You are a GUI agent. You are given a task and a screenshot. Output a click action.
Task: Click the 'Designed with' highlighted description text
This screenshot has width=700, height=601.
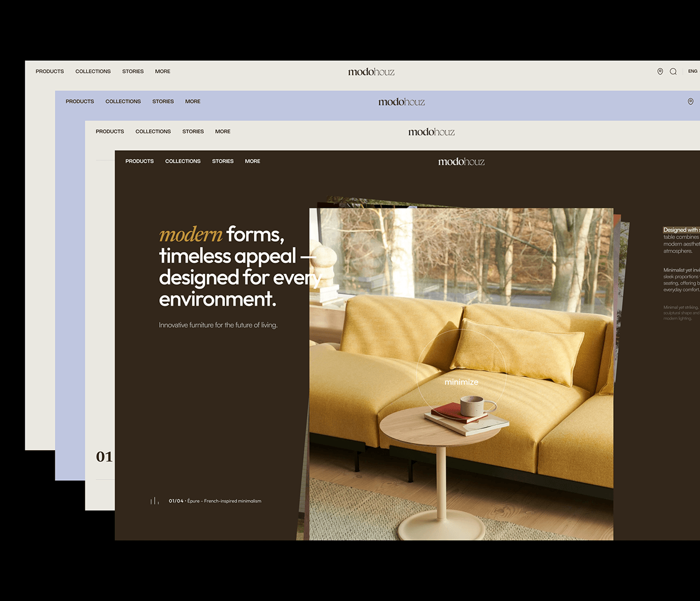pyautogui.click(x=681, y=230)
